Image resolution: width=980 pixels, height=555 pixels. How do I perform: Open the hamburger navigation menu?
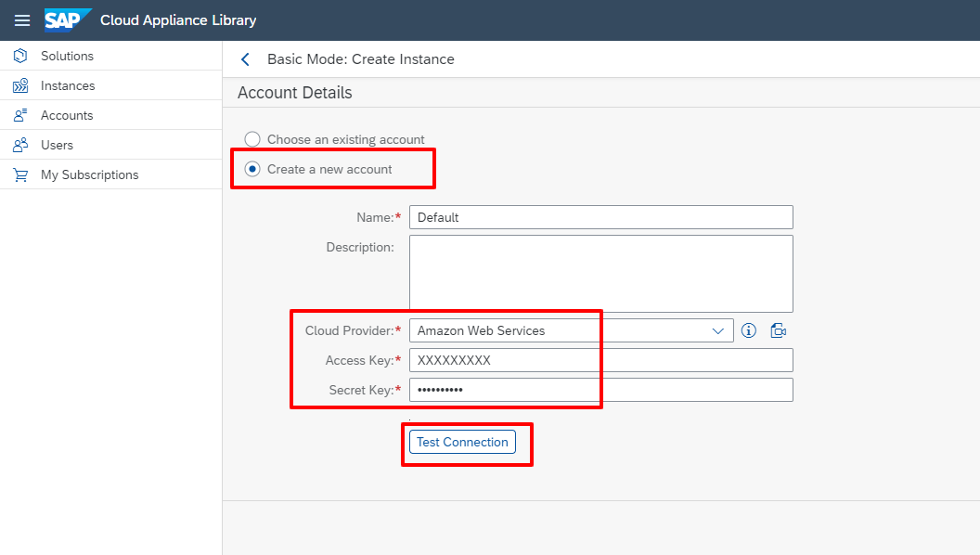pyautogui.click(x=22, y=20)
